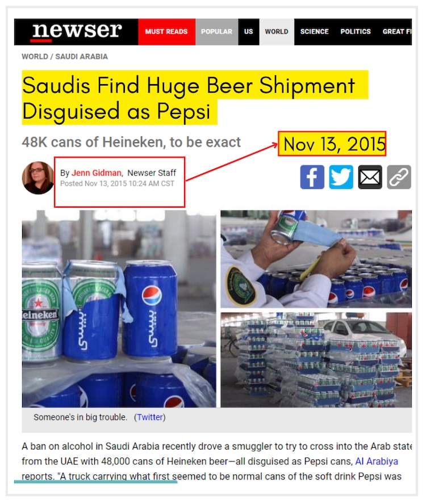426x504 pixels.
Task: Open Jenn Gidman author link
Action: point(97,173)
